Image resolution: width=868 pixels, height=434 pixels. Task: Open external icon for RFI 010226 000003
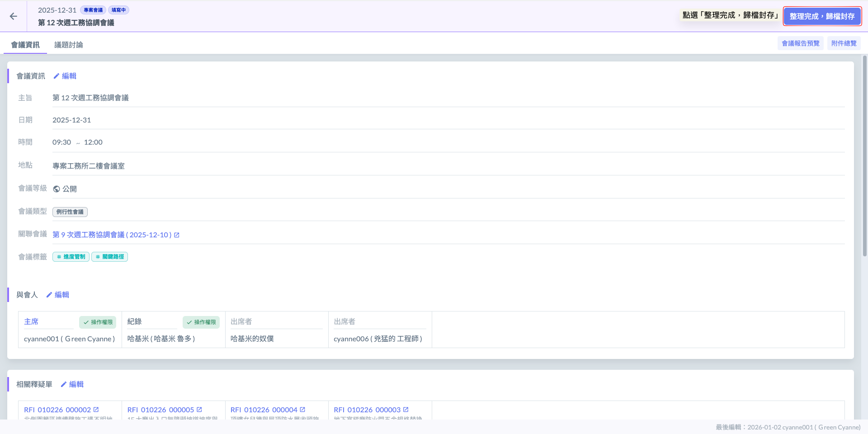pyautogui.click(x=406, y=410)
